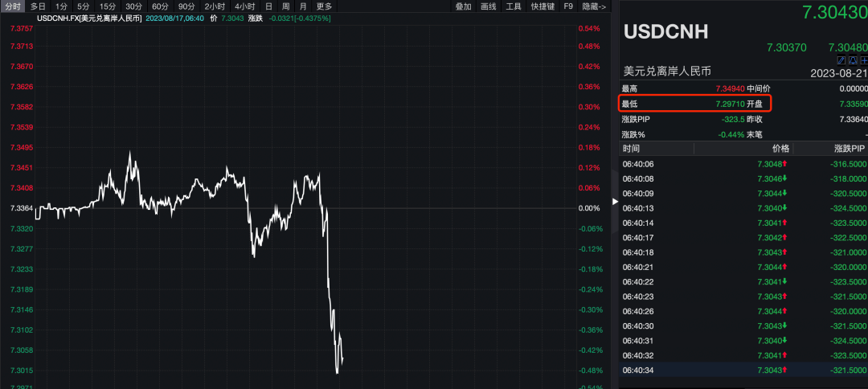
Task: Click the 快捷键 shortcuts button
Action: click(542, 6)
